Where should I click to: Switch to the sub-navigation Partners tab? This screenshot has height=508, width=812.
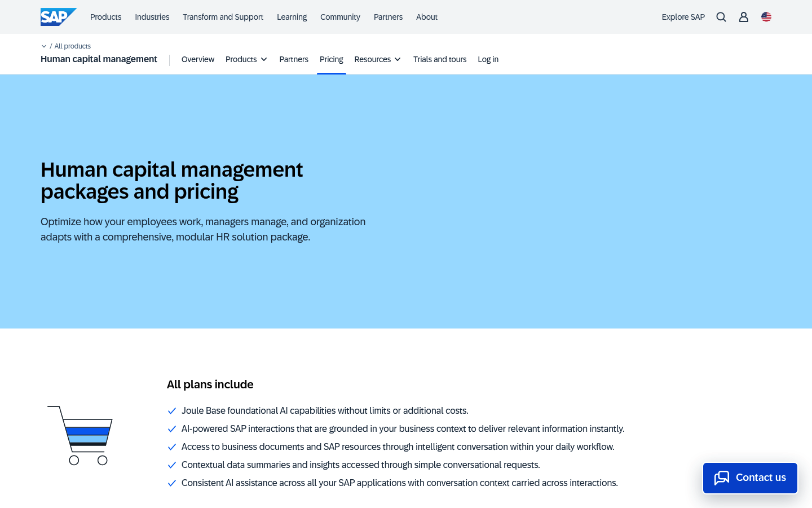(294, 59)
